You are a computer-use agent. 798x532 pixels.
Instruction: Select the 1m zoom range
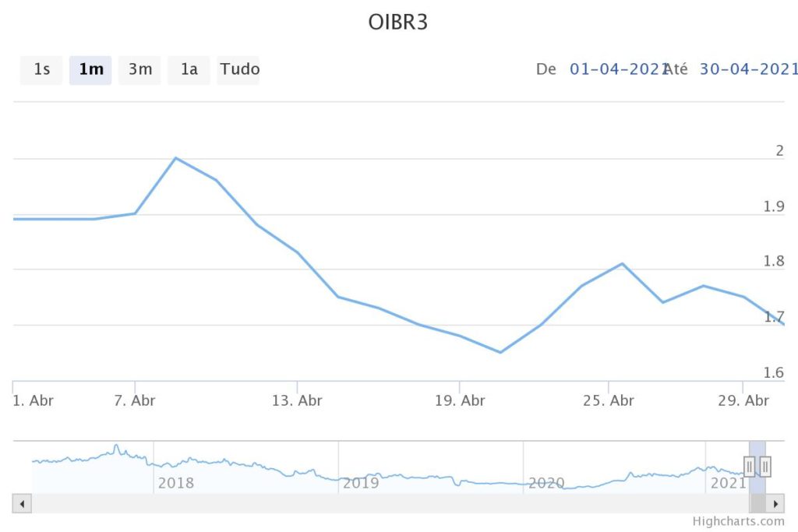(x=90, y=69)
